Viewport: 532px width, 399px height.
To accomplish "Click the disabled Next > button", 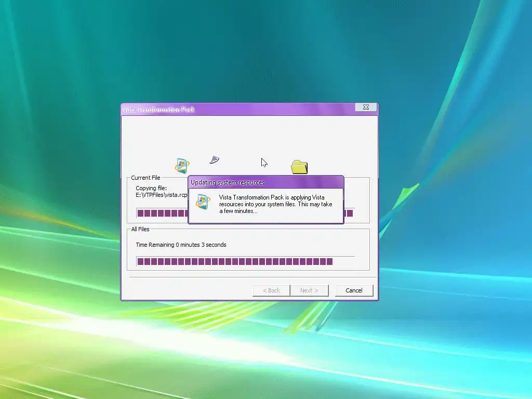I will click(x=309, y=290).
